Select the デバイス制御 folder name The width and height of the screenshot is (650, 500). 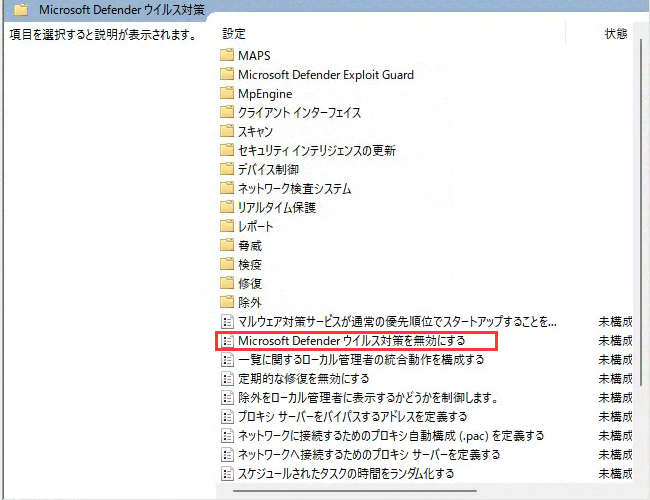[268, 170]
